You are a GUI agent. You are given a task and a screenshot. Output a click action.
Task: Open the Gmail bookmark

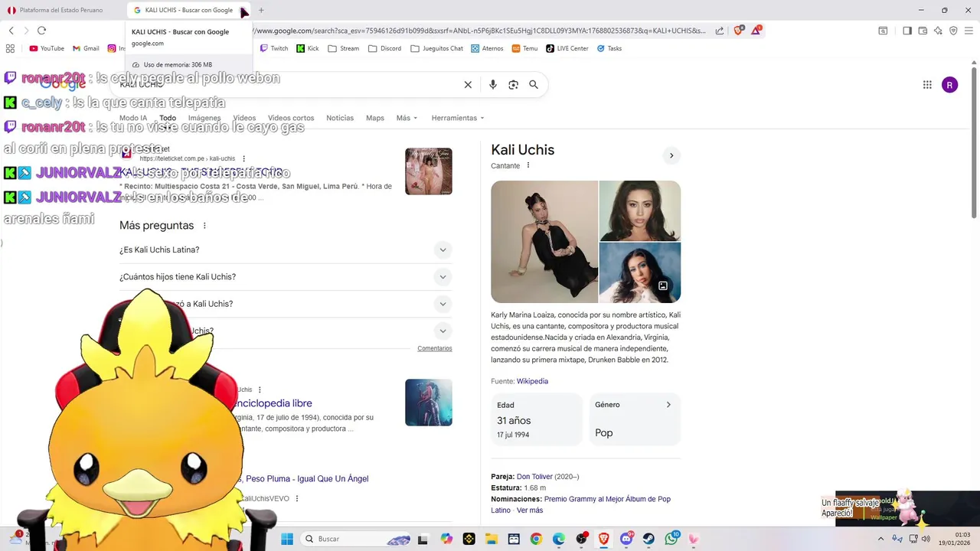click(x=86, y=48)
